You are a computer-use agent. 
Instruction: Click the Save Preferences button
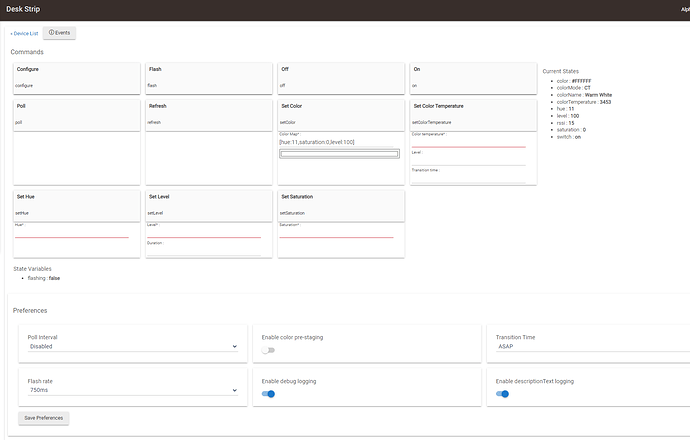(x=44, y=418)
